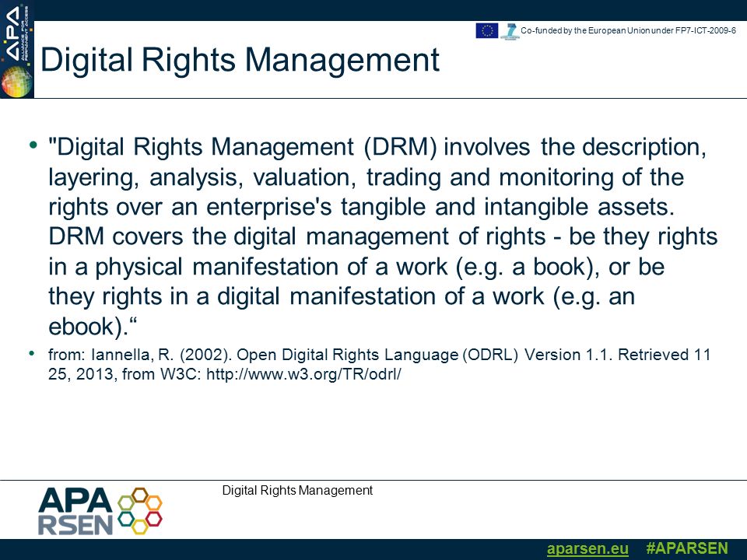Viewport: 747px width, 560px height.
Task: Click the line starting 'layering, analysis, valuation'
Action: 366,177
